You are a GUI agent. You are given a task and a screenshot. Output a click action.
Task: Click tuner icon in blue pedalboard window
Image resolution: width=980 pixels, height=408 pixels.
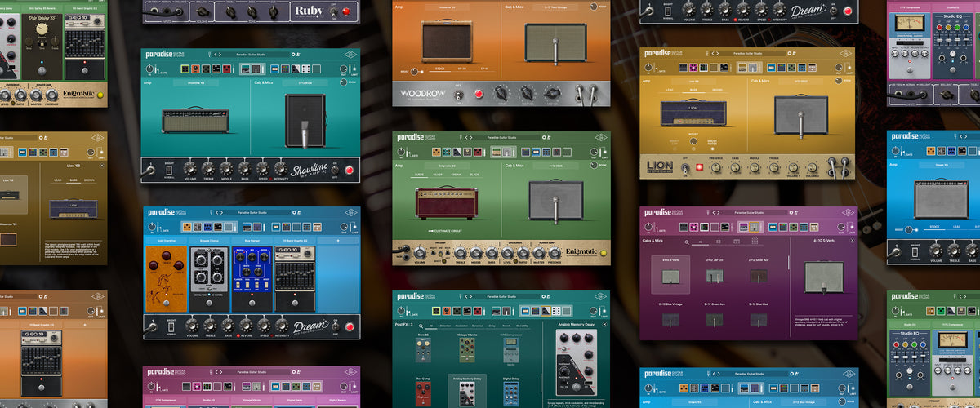click(x=212, y=212)
